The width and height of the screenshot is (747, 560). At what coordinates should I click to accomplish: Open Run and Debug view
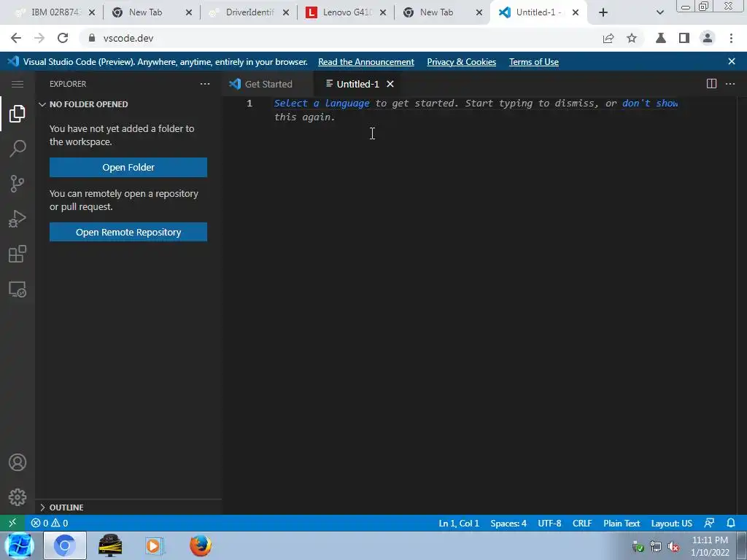click(18, 219)
